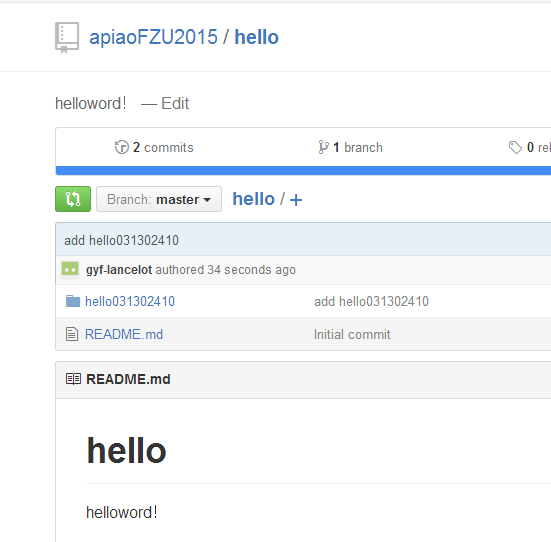Click the hello heading in README
The width and height of the screenshot is (551, 542).
coord(126,451)
